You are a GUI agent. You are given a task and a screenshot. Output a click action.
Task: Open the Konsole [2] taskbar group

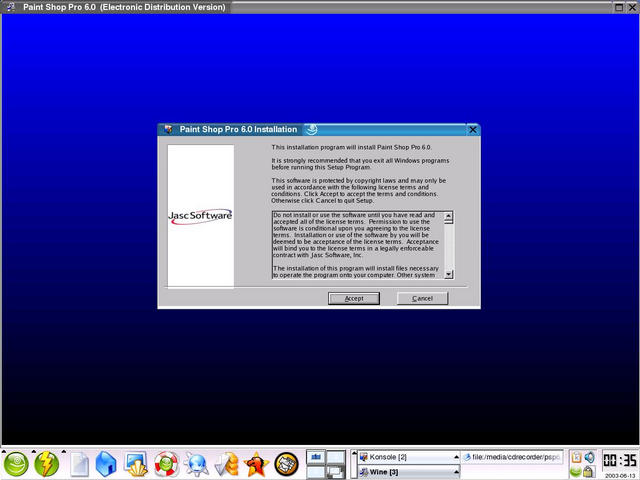click(x=409, y=457)
